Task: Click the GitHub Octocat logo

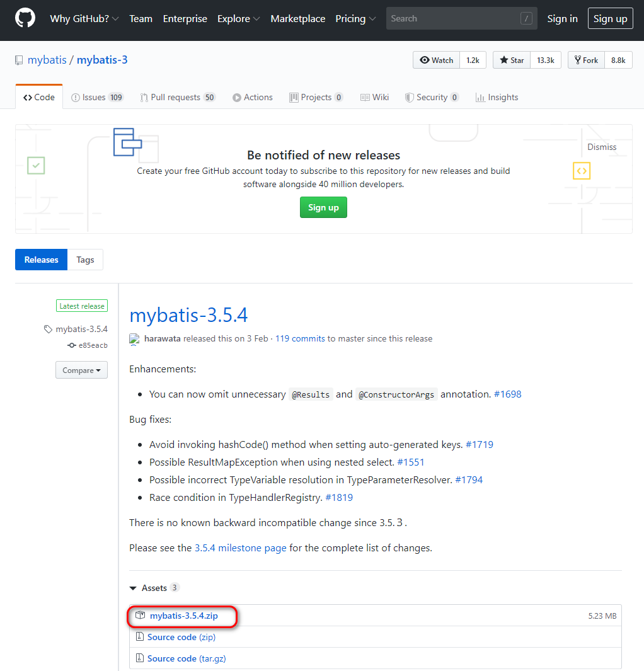Action: [x=25, y=18]
